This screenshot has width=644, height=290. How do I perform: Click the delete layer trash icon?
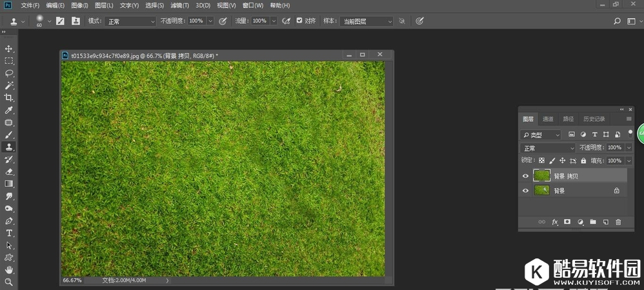(618, 222)
